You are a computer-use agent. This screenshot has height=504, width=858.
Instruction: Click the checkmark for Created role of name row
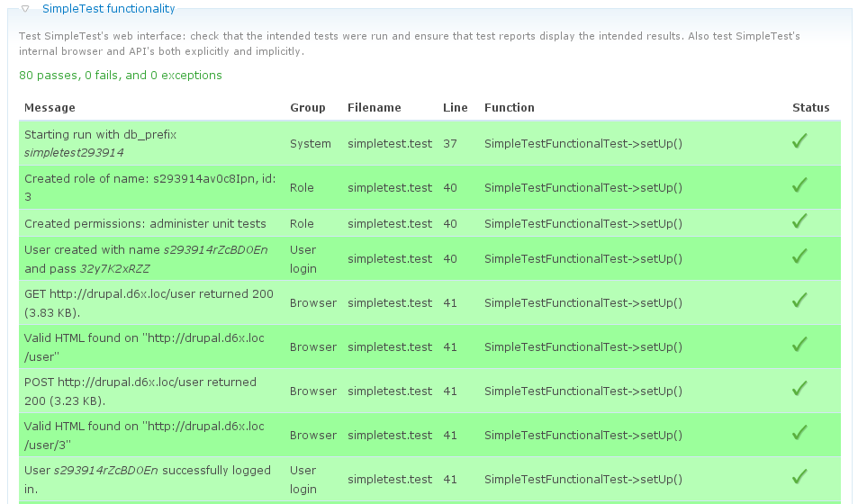[799, 185]
